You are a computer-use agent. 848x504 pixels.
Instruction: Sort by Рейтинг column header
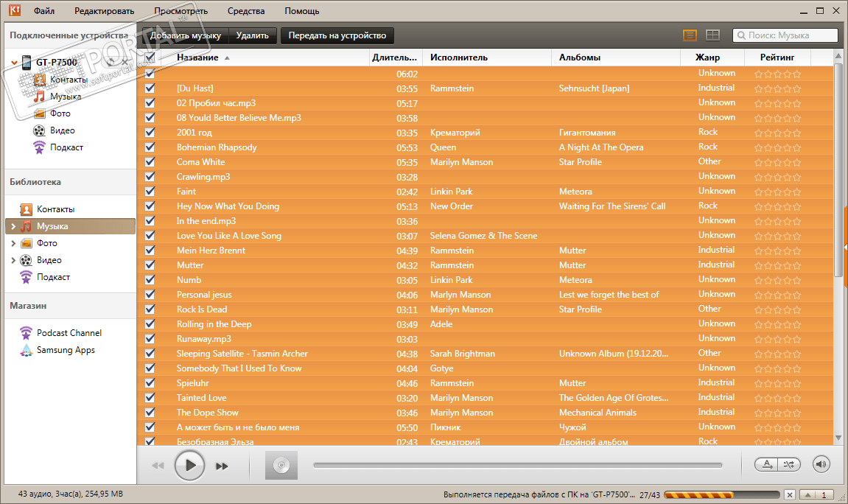pos(777,57)
